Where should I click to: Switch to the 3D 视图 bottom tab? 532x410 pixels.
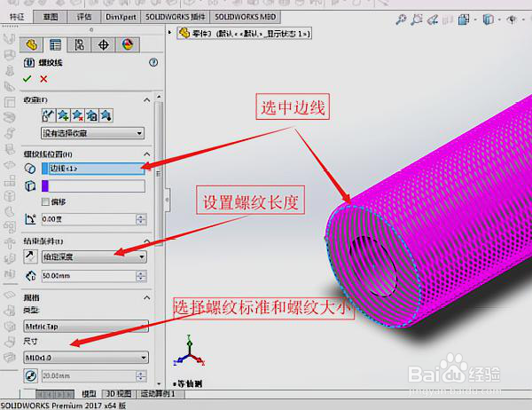(119, 394)
